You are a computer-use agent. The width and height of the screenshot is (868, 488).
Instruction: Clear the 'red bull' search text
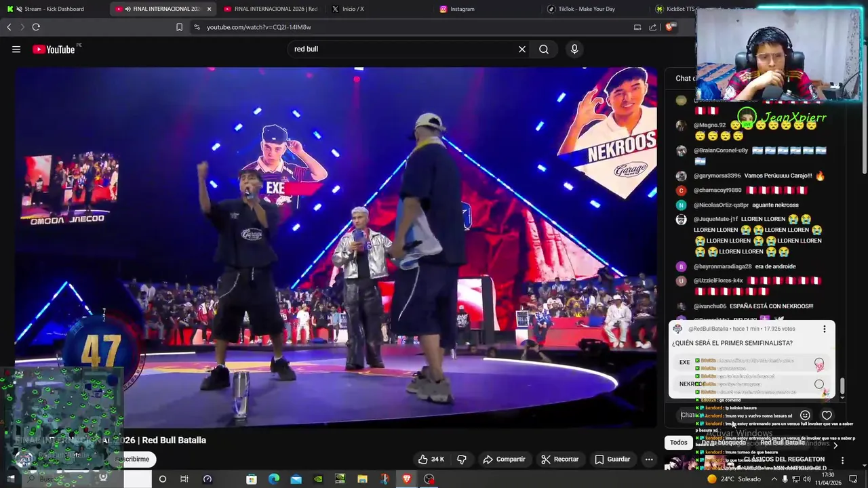pyautogui.click(x=522, y=49)
